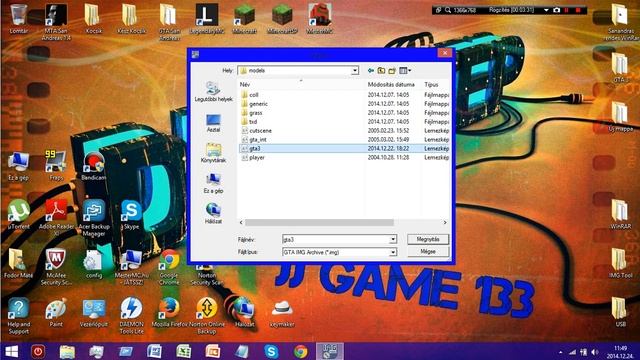The width and height of the screenshot is (640, 360).
Task: Pause the Bandicam recording
Action: pos(567,10)
